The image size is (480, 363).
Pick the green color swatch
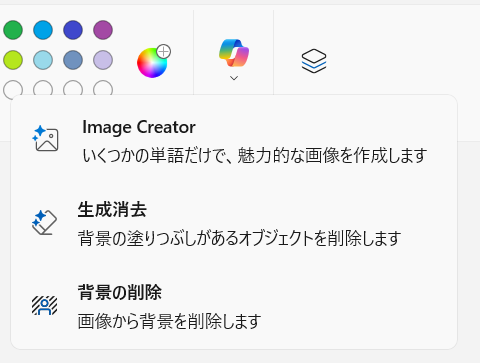click(x=13, y=30)
